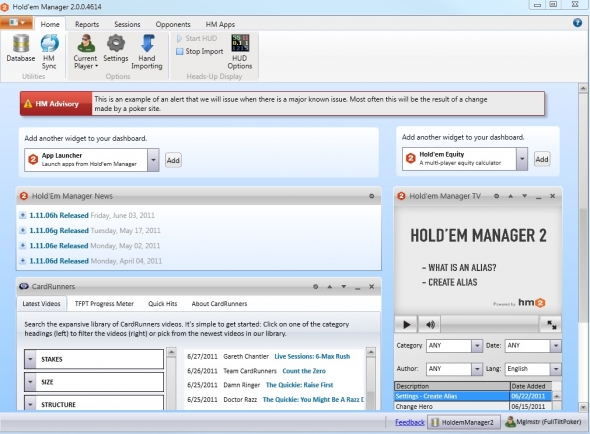The height and width of the screenshot is (434, 590).
Task: Close the CardRunners widget
Action: point(371,287)
